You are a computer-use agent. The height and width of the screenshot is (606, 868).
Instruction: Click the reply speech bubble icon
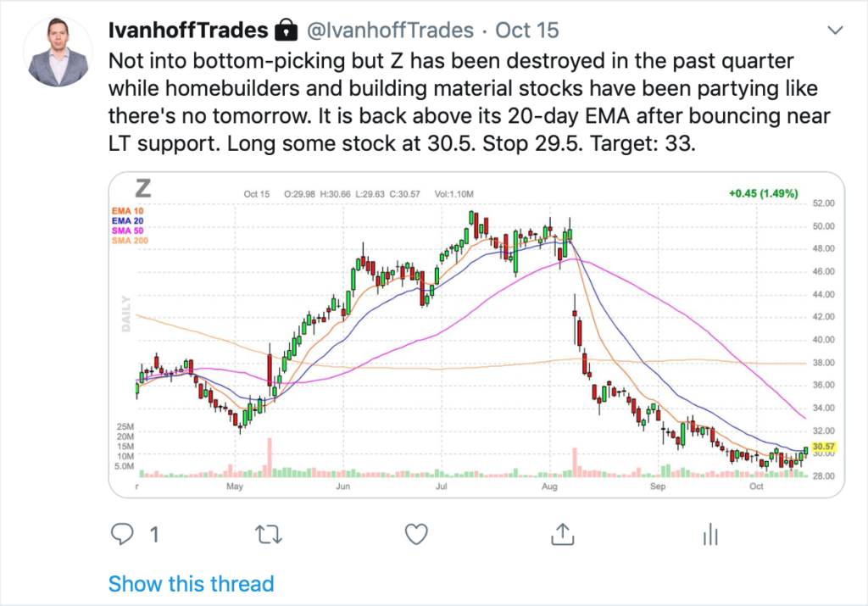click(122, 534)
